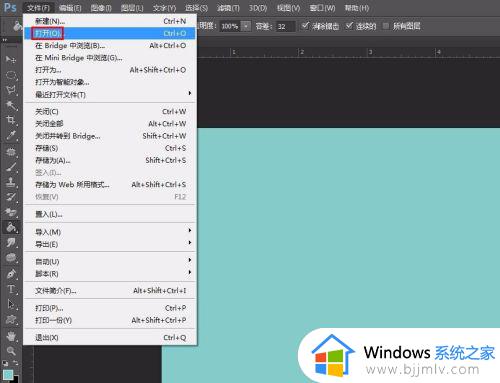
Task: Open the 窗口(W) menu
Action: pos(322,8)
